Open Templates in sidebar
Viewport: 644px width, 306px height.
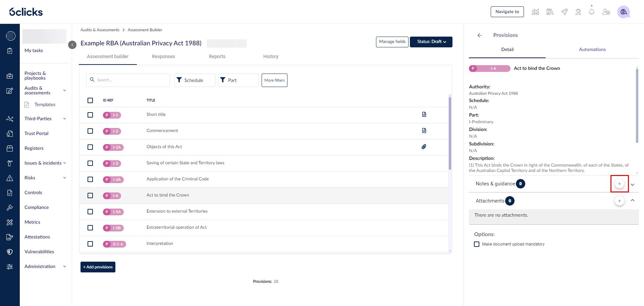pos(45,105)
